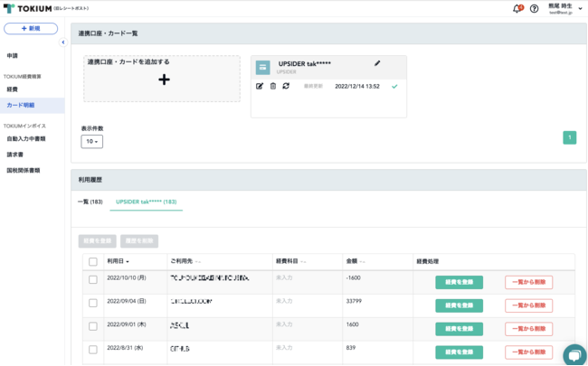Register expense for the 2022/09/01 row

(x=459, y=329)
